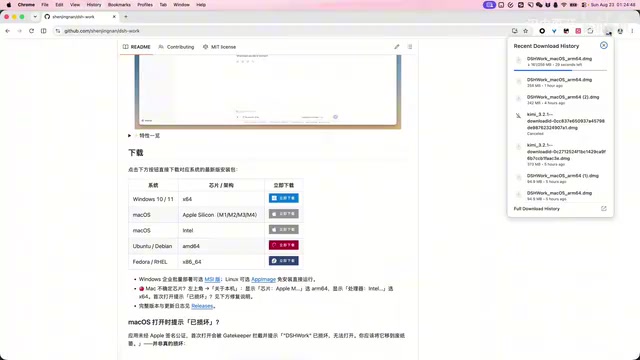Open the Help menu
This screenshot has height=360, width=640.
point(201,5)
